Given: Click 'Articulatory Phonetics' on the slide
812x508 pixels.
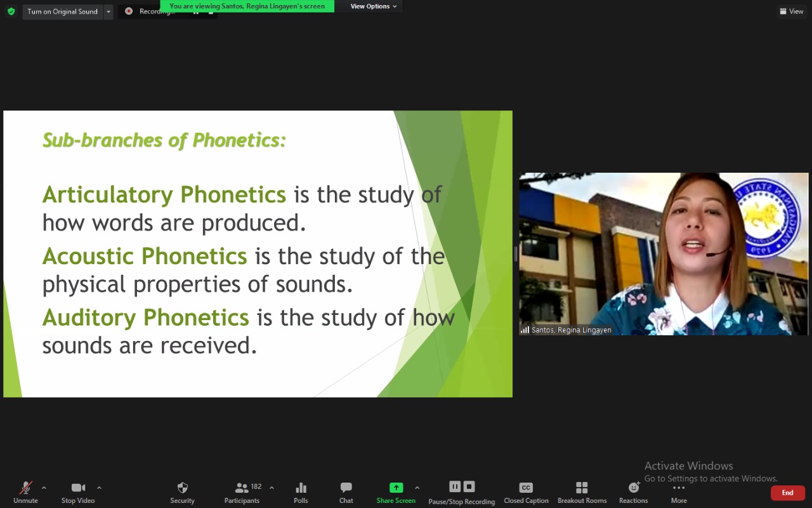Looking at the screenshot, I should pos(164,195).
